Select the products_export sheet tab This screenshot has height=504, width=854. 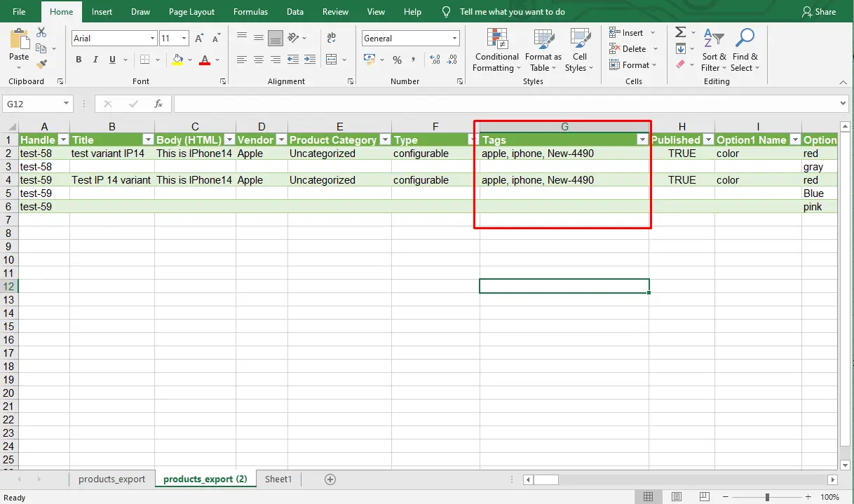[x=112, y=479]
